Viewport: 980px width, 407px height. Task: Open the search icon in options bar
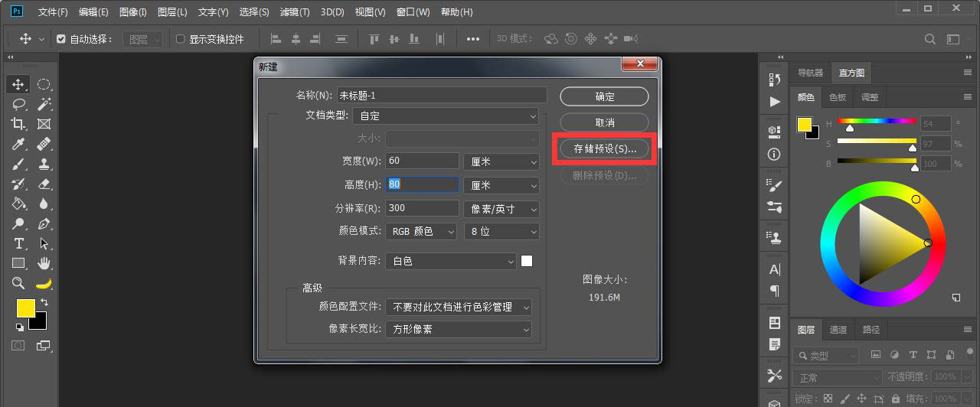pos(930,39)
